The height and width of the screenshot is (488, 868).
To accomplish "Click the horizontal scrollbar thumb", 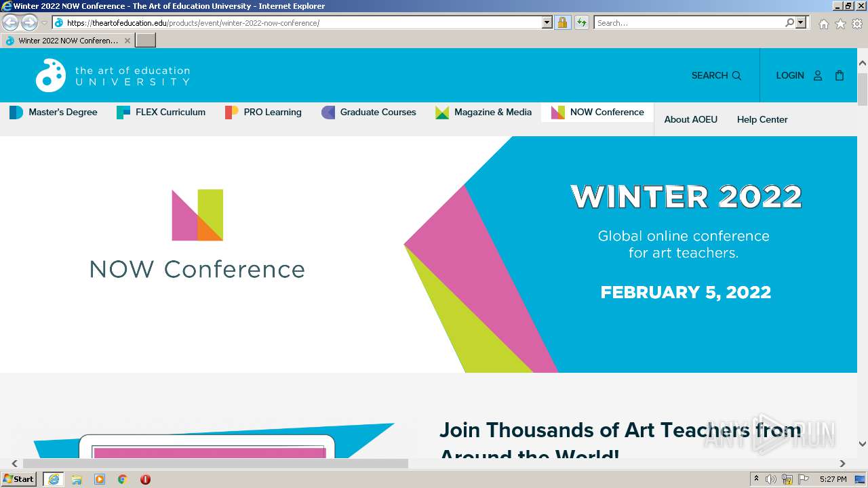I will coord(216,464).
